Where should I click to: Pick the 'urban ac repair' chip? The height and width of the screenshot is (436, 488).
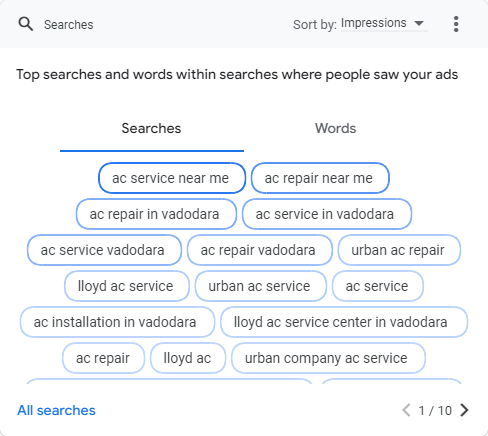click(x=399, y=250)
